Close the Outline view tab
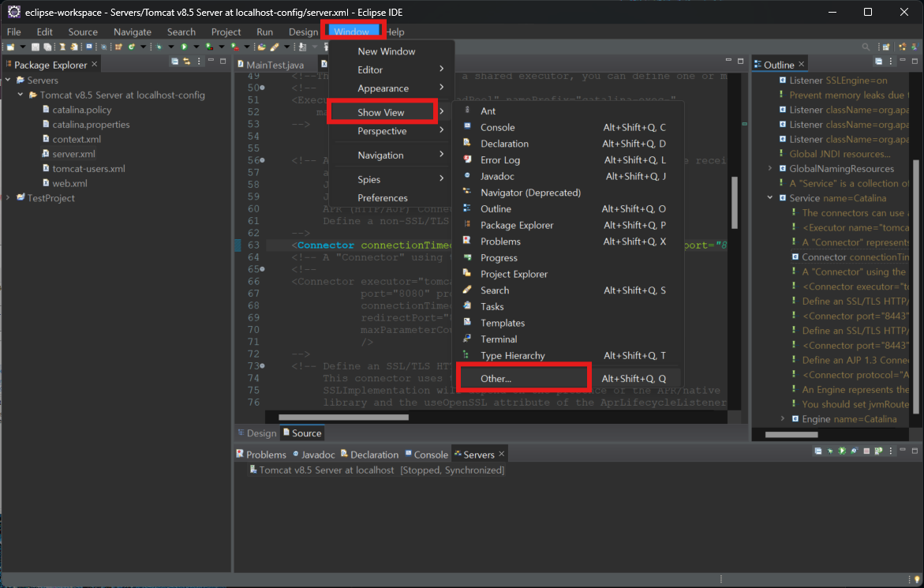This screenshot has width=924, height=588. click(x=802, y=64)
